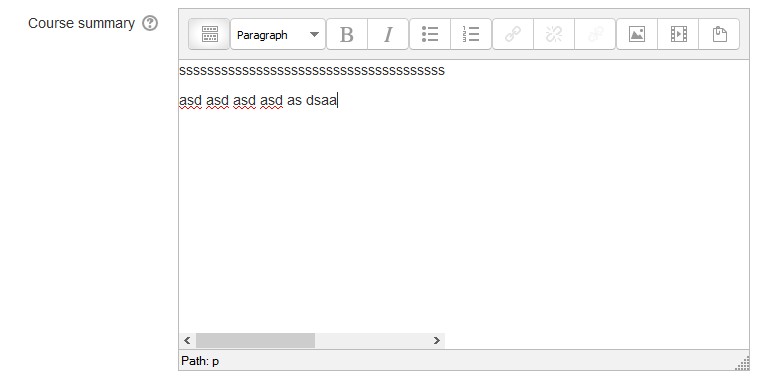Click the Course summary label
The image size is (761, 385).
(x=82, y=23)
